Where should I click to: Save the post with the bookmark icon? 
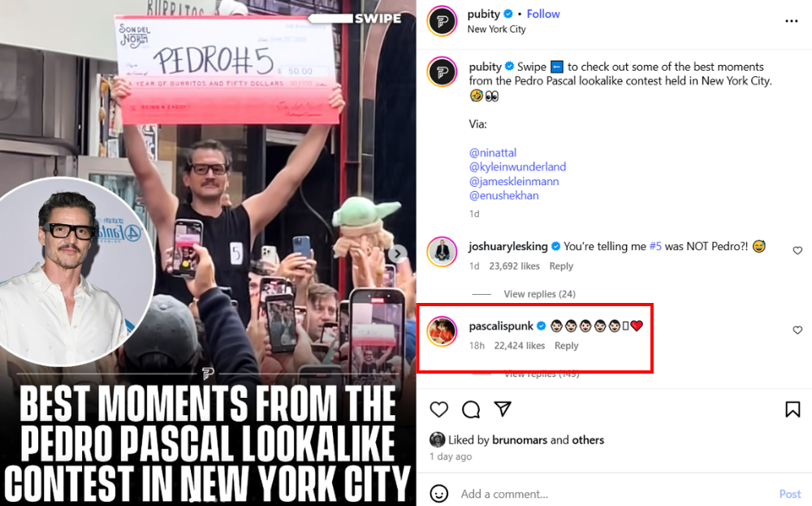pos(793,409)
